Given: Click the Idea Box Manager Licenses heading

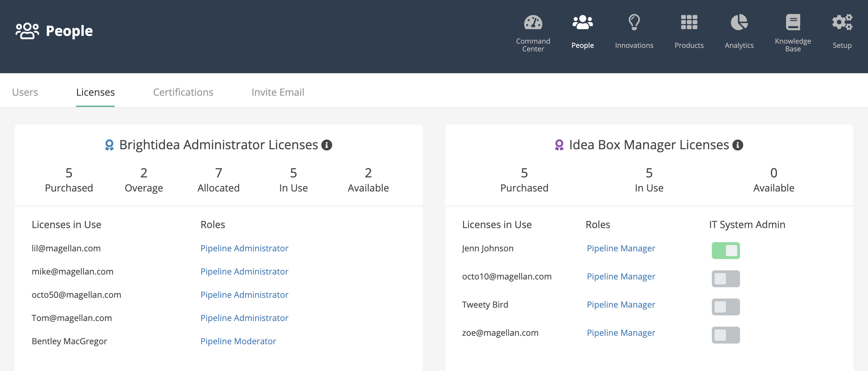Looking at the screenshot, I should pyautogui.click(x=649, y=145).
